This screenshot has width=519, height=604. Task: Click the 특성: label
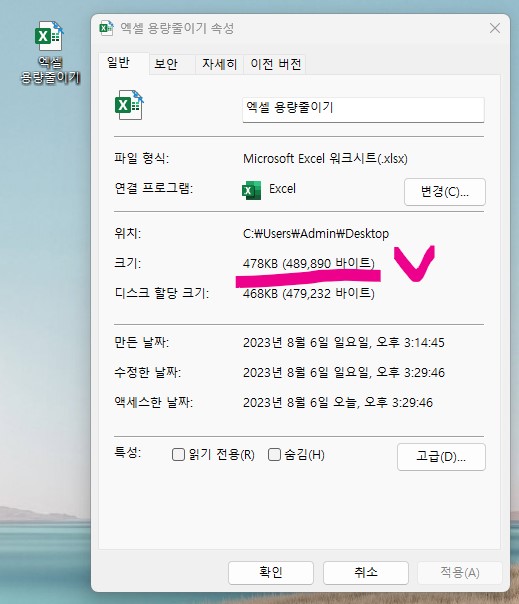pos(128,452)
